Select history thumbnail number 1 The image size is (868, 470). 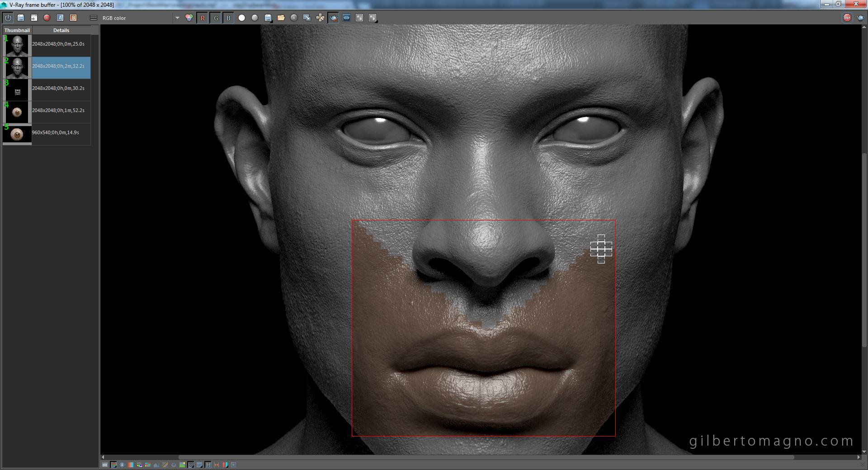click(17, 45)
